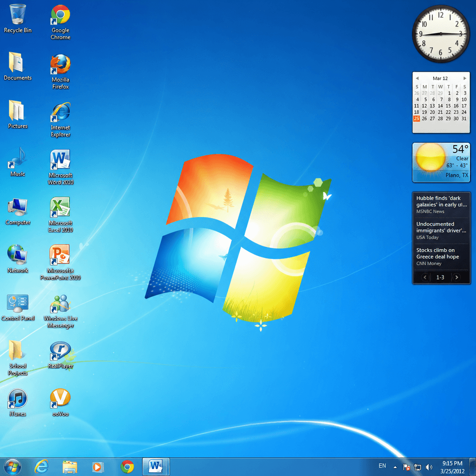The image size is (476, 476).
Task: Show hidden system tray icons
Action: pyautogui.click(x=395, y=467)
